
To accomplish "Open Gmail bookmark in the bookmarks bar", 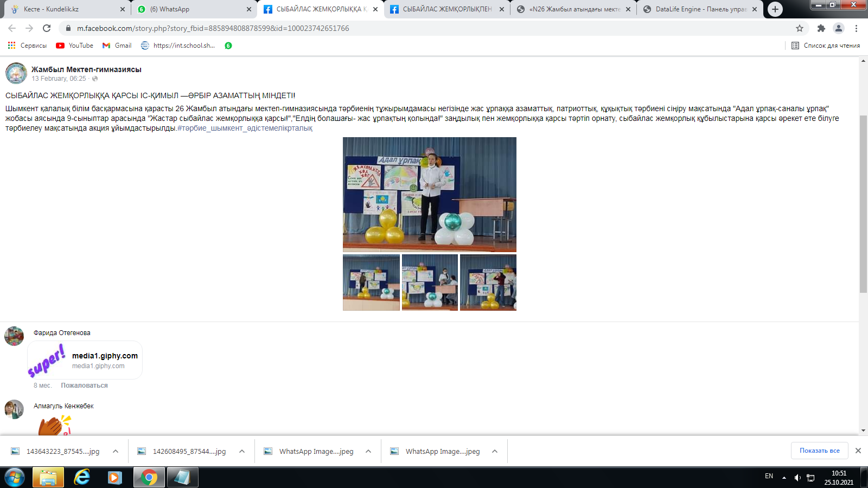I will (x=117, y=46).
